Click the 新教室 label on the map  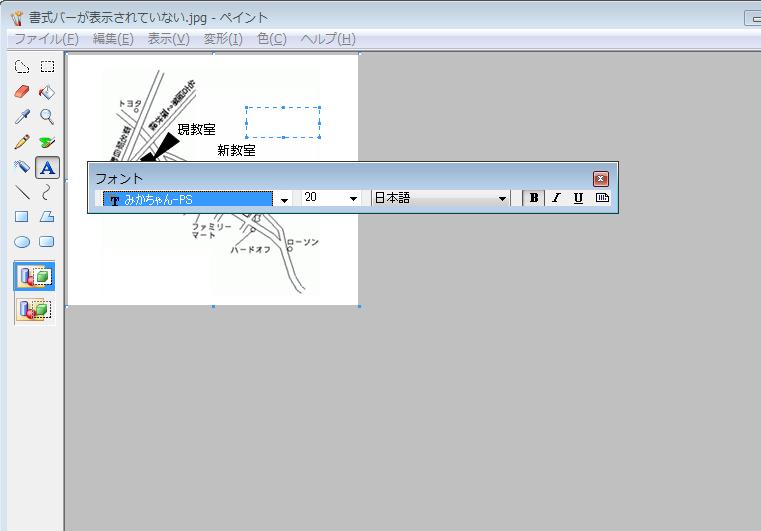tap(236, 150)
